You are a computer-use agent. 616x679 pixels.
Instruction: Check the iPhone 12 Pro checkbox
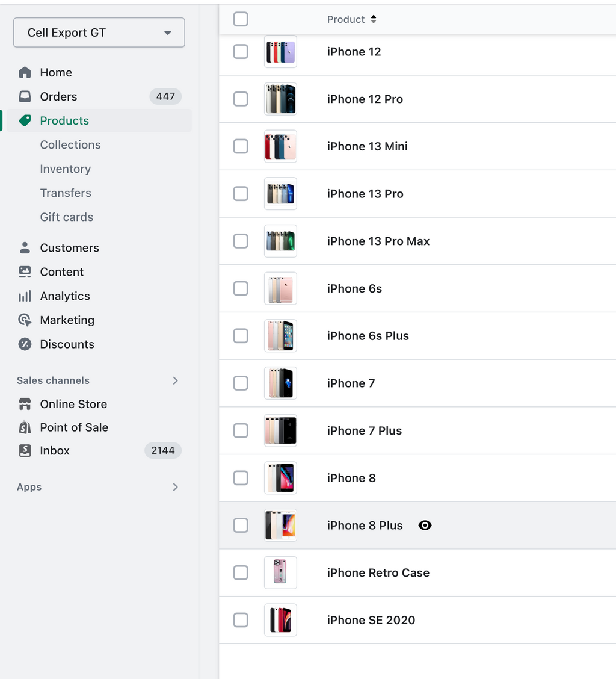tap(241, 99)
